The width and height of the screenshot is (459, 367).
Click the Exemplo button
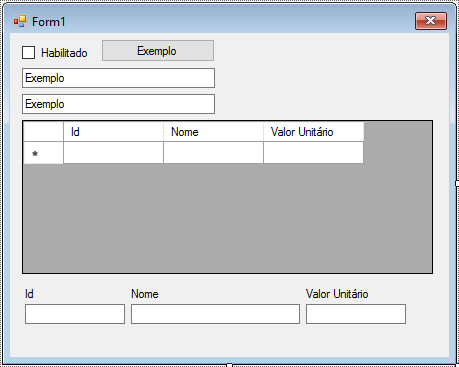tap(158, 51)
